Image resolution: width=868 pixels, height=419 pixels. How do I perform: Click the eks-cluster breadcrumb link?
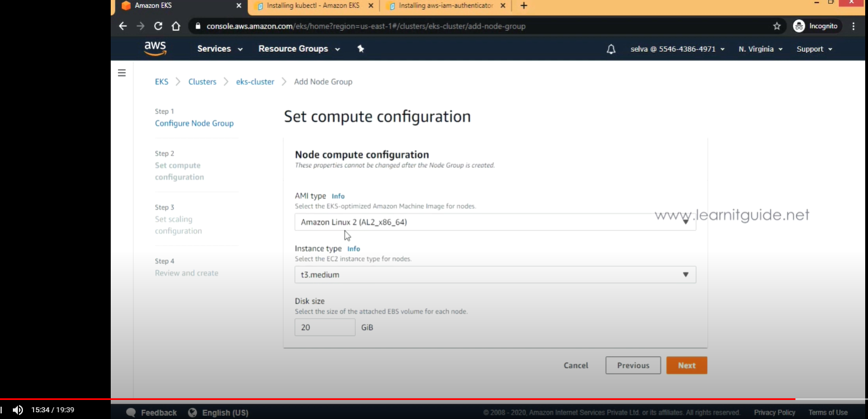point(255,82)
